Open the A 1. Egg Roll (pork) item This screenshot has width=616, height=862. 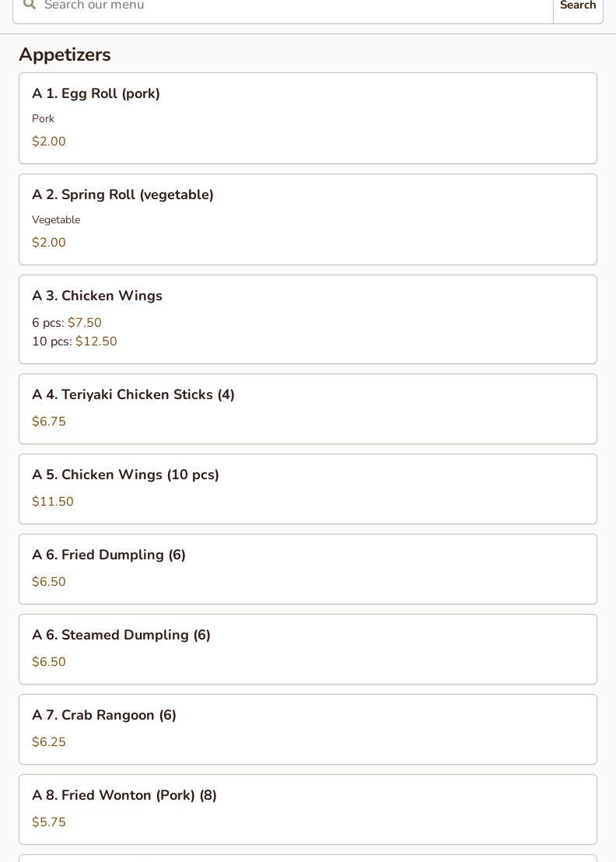[308, 118]
